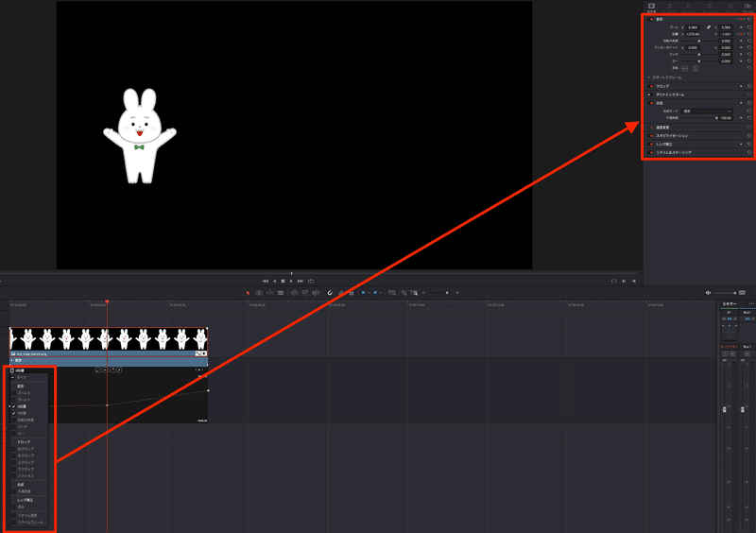
Task: Open the Audio tab in the Inspector
Action: [669, 7]
